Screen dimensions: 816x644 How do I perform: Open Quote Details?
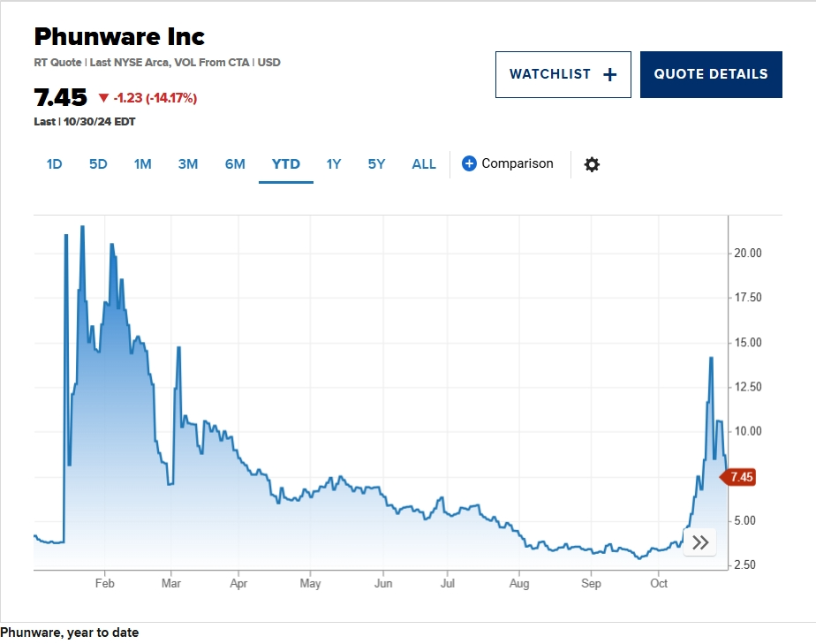coord(711,74)
